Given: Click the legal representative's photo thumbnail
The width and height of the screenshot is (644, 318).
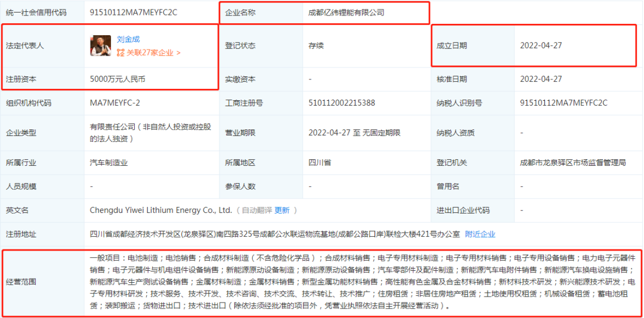Looking at the screenshot, I should (x=101, y=45).
